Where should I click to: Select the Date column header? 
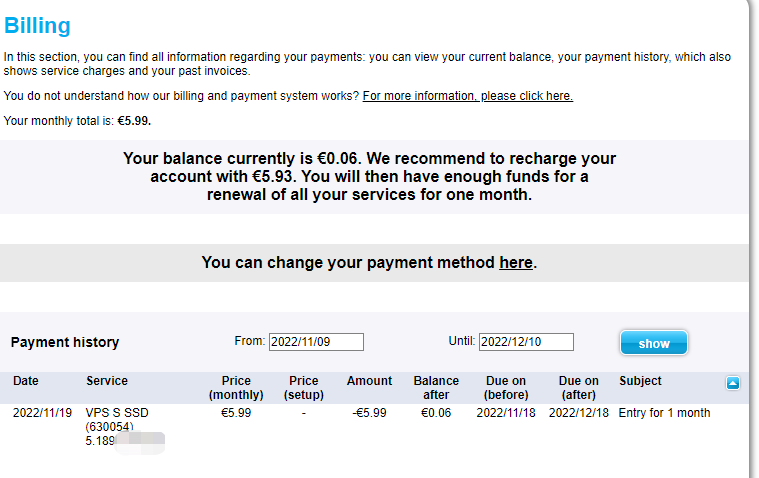coord(26,381)
